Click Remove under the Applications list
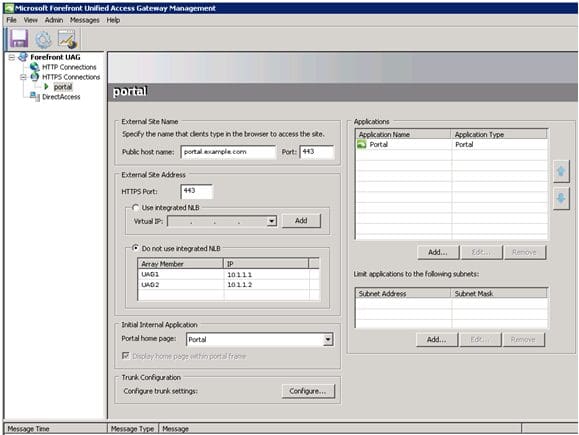The height and width of the screenshot is (435, 579). pos(524,252)
